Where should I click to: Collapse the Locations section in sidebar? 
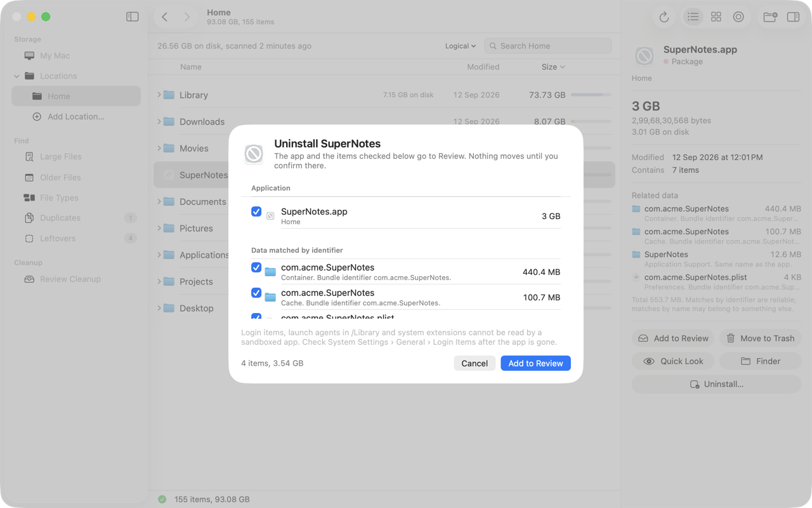16,76
